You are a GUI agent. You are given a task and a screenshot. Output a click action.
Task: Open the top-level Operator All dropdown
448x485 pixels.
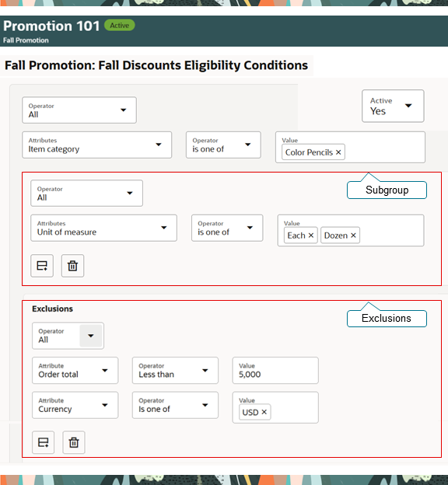(79, 110)
